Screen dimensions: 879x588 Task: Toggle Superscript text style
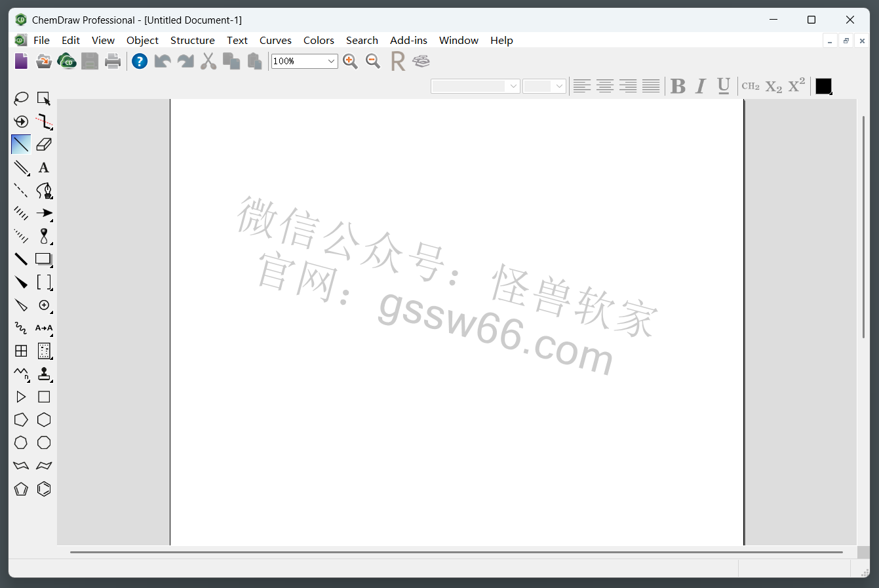[x=796, y=85]
